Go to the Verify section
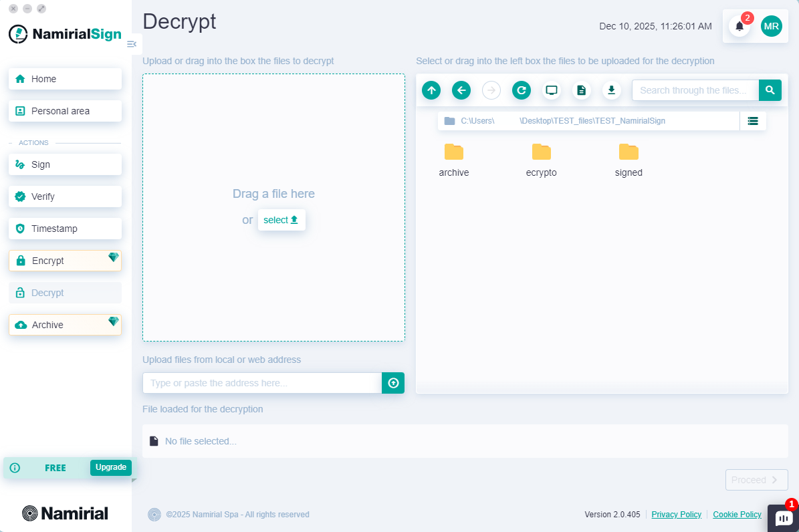This screenshot has width=799, height=532. 65,196
